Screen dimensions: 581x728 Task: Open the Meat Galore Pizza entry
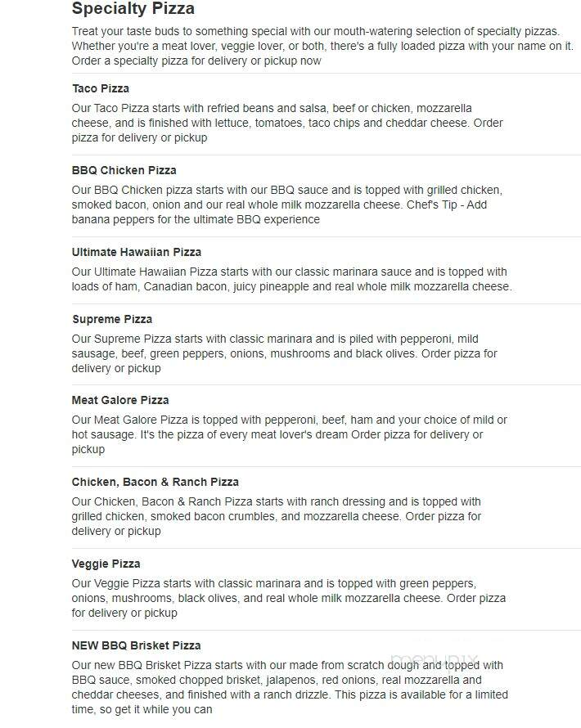(x=120, y=400)
